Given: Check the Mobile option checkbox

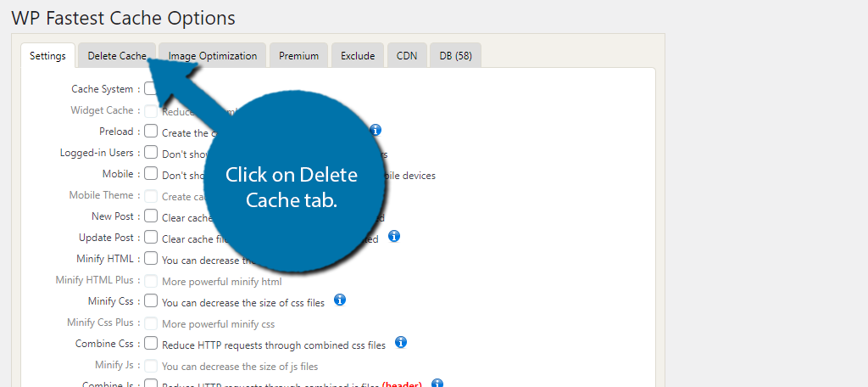Looking at the screenshot, I should point(151,173).
